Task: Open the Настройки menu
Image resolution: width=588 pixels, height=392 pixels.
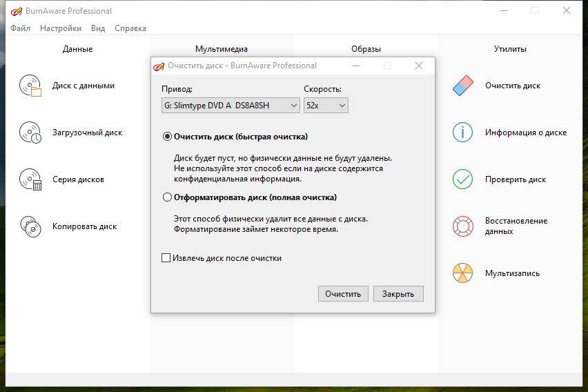Action: [61, 28]
